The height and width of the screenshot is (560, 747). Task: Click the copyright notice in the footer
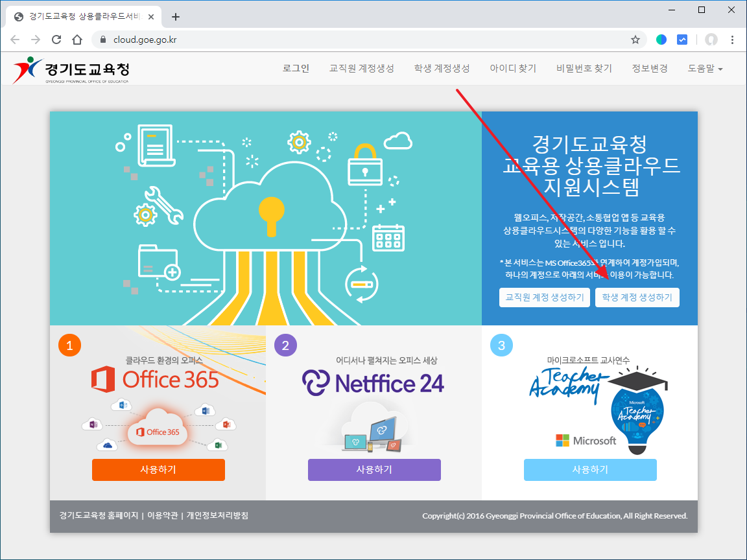click(555, 516)
